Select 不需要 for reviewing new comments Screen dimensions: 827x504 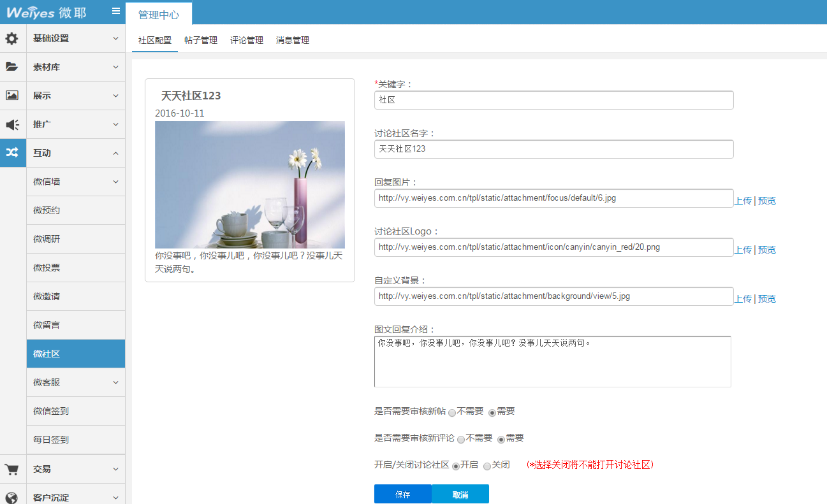point(461,439)
